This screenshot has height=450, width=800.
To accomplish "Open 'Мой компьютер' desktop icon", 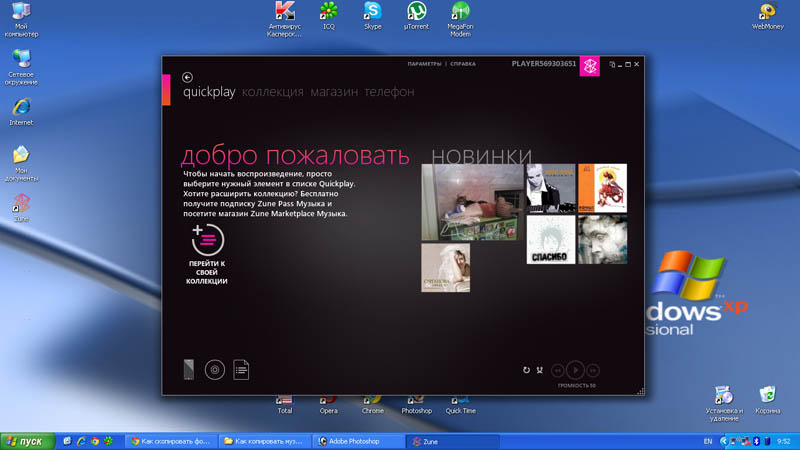I will click(21, 19).
